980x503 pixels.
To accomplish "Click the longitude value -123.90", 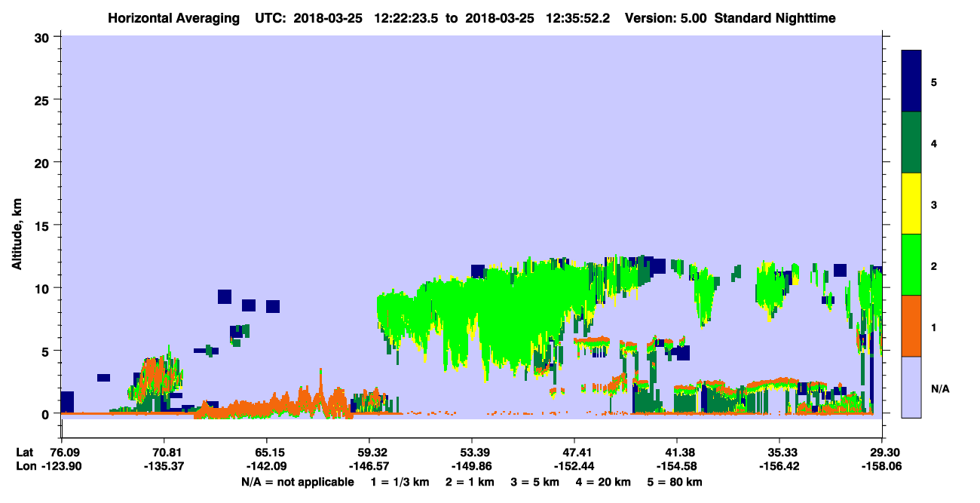I will click(x=61, y=466).
